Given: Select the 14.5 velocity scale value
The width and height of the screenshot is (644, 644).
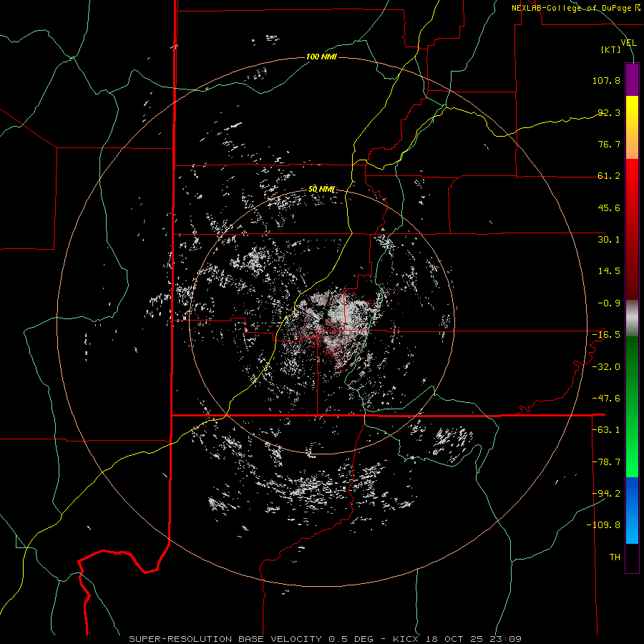Looking at the screenshot, I should pyautogui.click(x=609, y=271).
